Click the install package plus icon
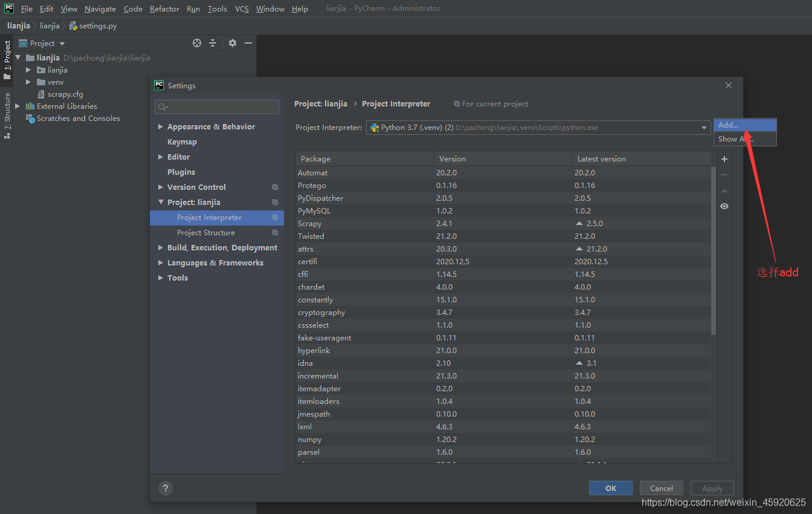812x514 pixels. coord(724,159)
